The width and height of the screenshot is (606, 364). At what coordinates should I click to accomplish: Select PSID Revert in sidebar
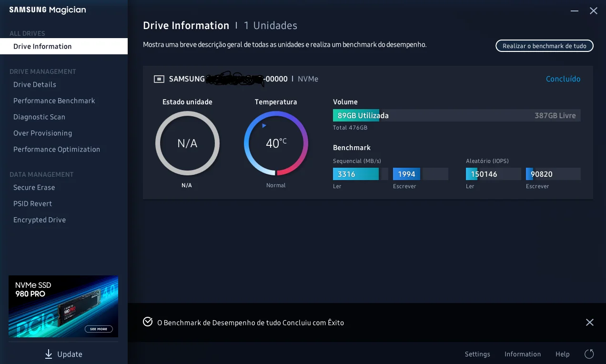(32, 203)
